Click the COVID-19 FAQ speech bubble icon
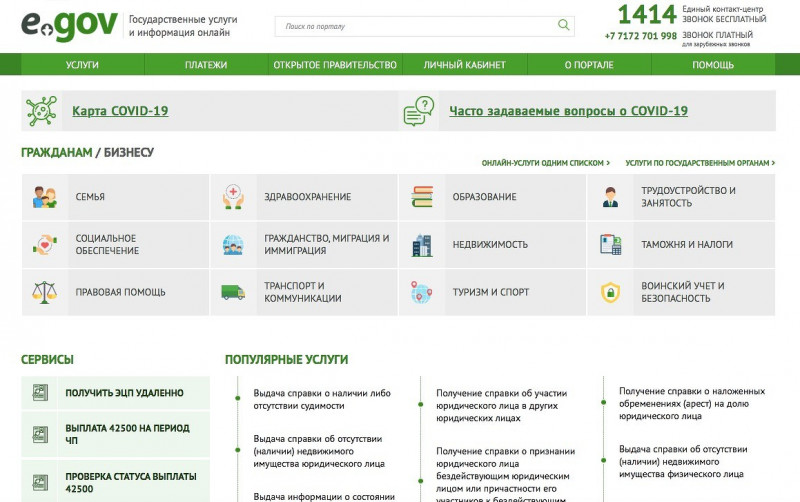The height and width of the screenshot is (502, 800). (x=419, y=111)
